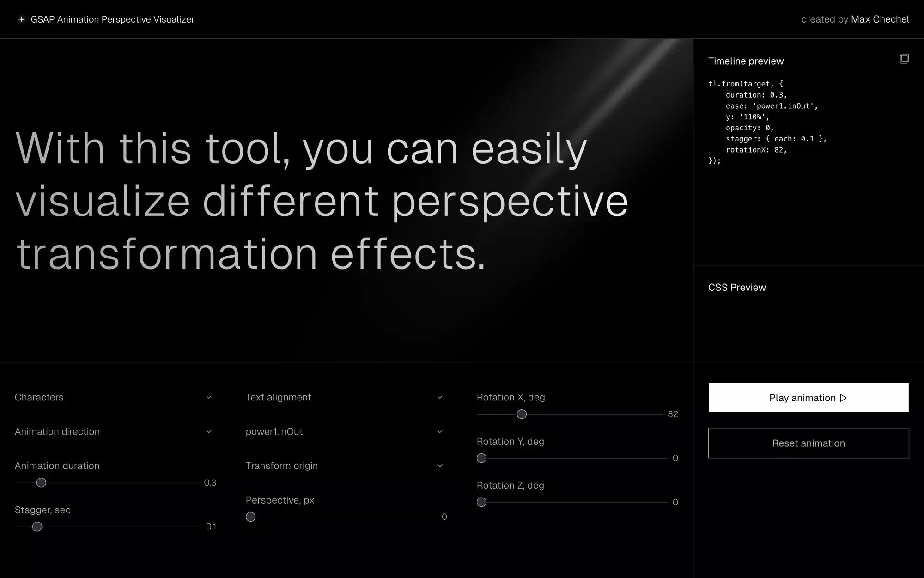Click the Timeline preview code area
This screenshot has width=924, height=578.
click(808, 123)
